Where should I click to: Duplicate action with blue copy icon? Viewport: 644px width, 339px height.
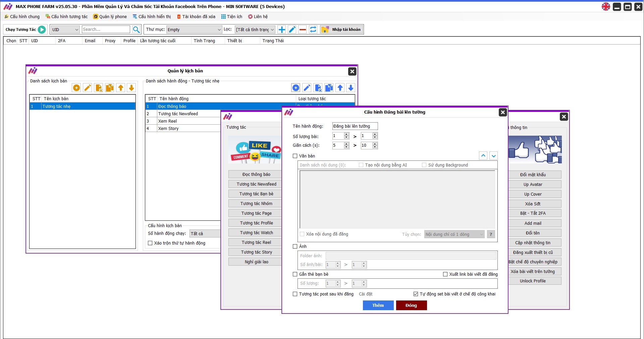(x=329, y=88)
